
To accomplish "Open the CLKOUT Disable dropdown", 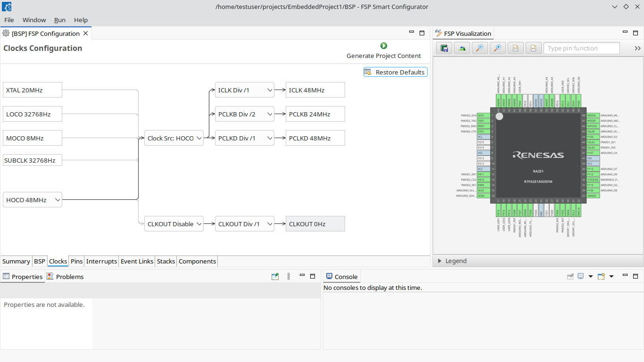I will (x=174, y=224).
